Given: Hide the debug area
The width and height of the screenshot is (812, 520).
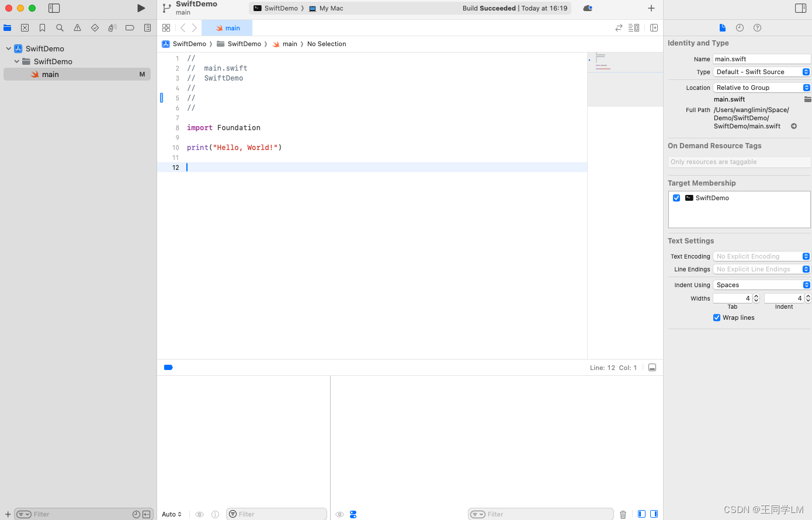Looking at the screenshot, I should pyautogui.click(x=653, y=368).
